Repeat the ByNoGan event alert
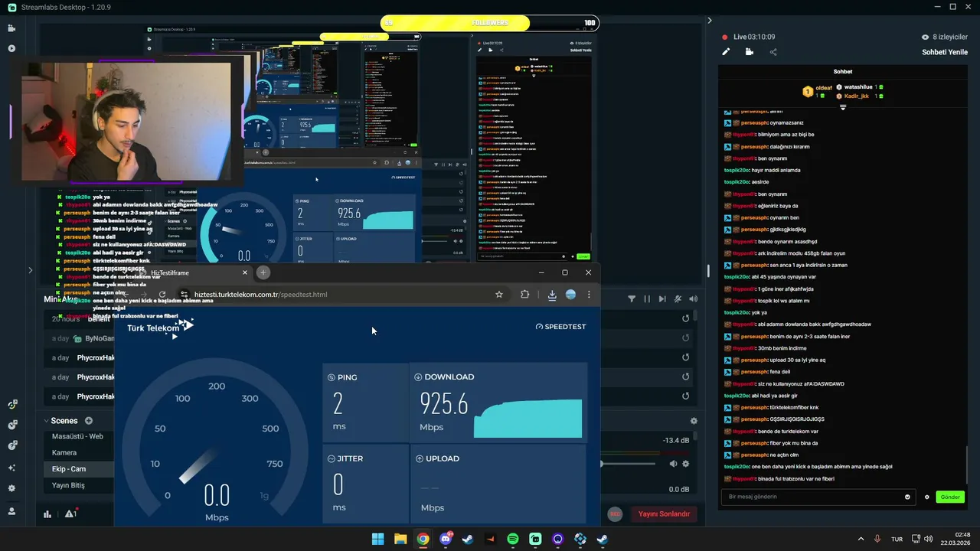 coord(686,337)
